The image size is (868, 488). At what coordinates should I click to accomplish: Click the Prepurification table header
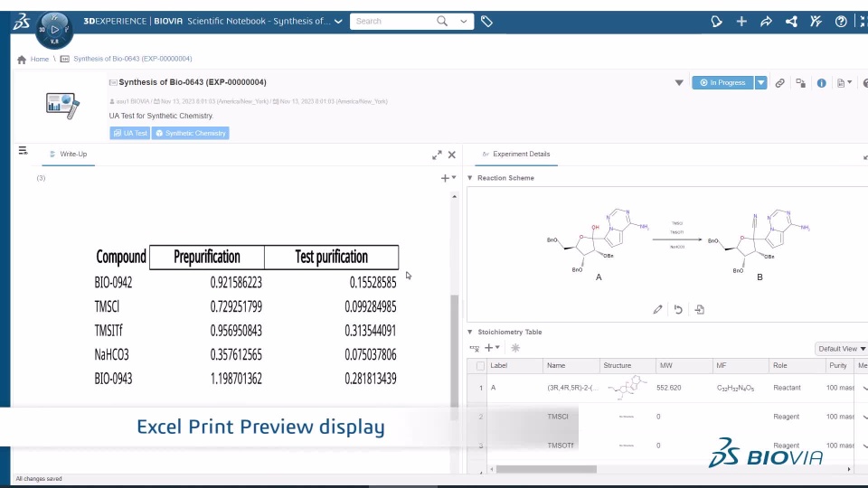pyautogui.click(x=207, y=258)
